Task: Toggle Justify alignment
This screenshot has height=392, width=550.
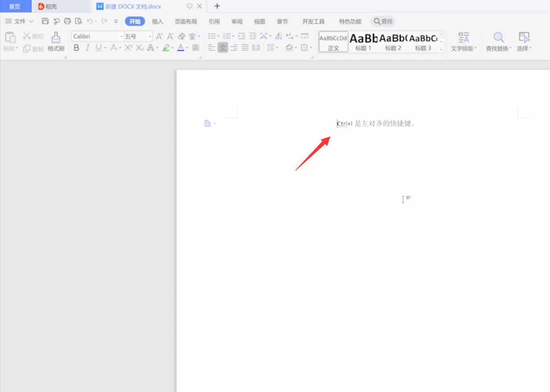Action: [x=245, y=48]
